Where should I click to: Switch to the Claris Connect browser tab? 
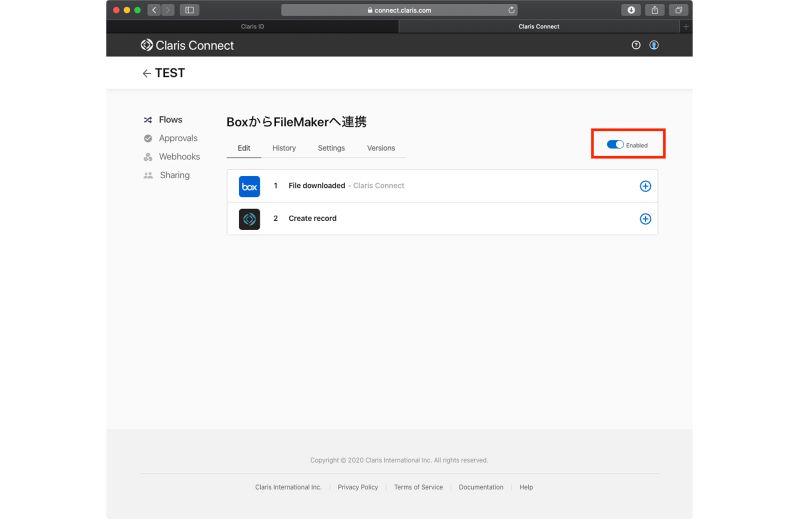pos(539,27)
